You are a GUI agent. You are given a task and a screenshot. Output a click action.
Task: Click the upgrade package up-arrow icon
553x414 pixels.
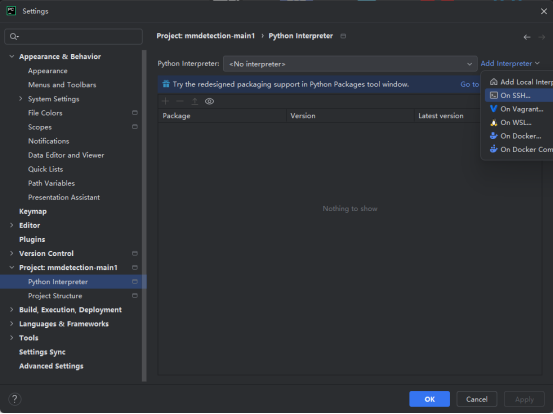pos(195,102)
